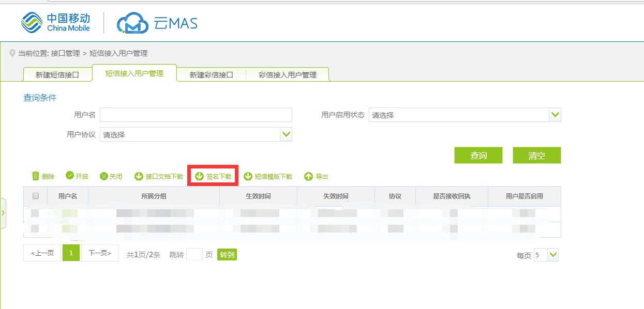Click the 签名下载 download icon
Image resolution: width=644 pixels, height=309 pixels.
pos(199,177)
